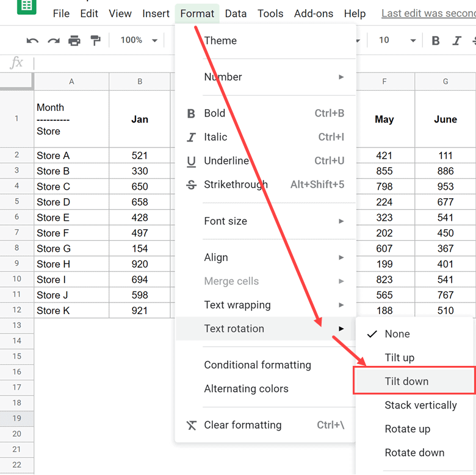
Task: Select cell Store A
Action: click(x=71, y=155)
